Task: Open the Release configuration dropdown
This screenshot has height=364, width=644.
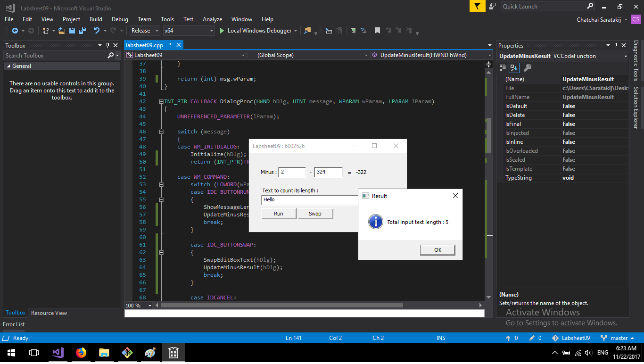Action: (146, 31)
